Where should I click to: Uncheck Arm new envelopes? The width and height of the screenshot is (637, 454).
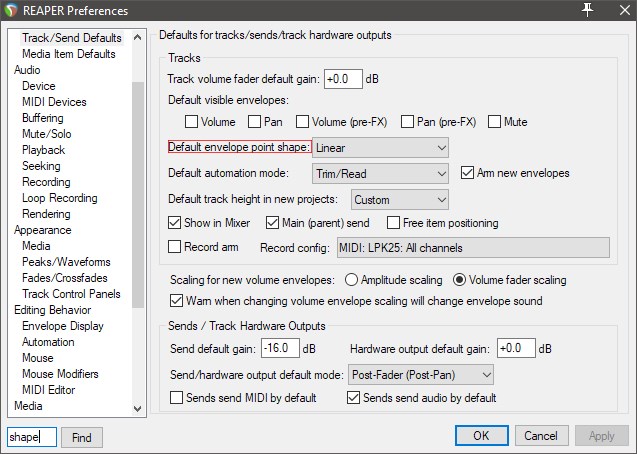click(x=467, y=173)
